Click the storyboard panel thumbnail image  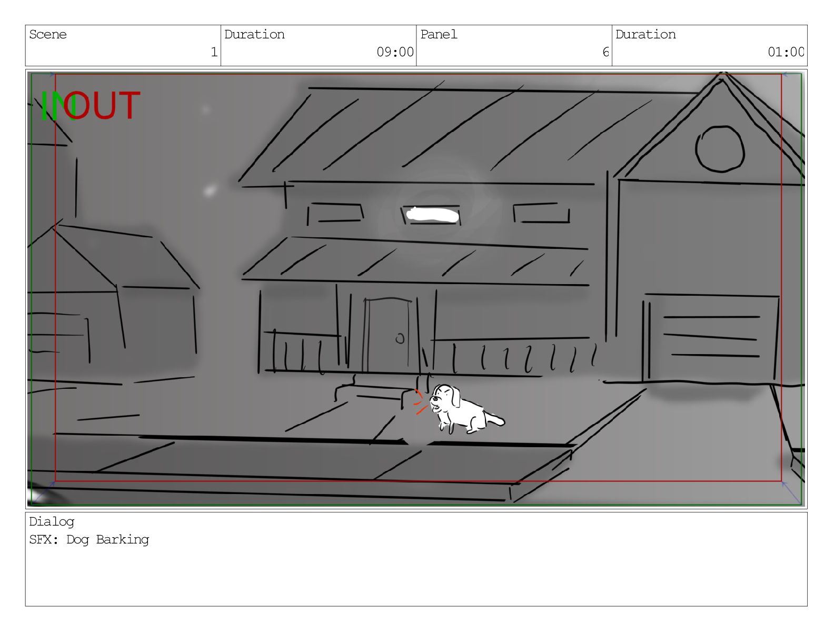coord(416,289)
